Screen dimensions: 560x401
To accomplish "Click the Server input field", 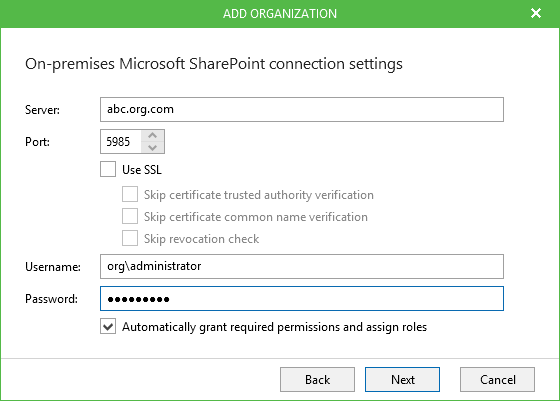I will tap(302, 109).
